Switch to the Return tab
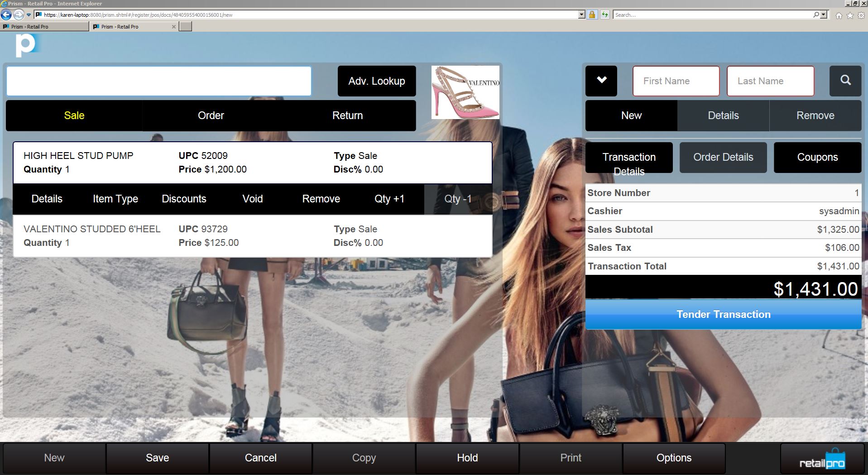 pos(347,115)
